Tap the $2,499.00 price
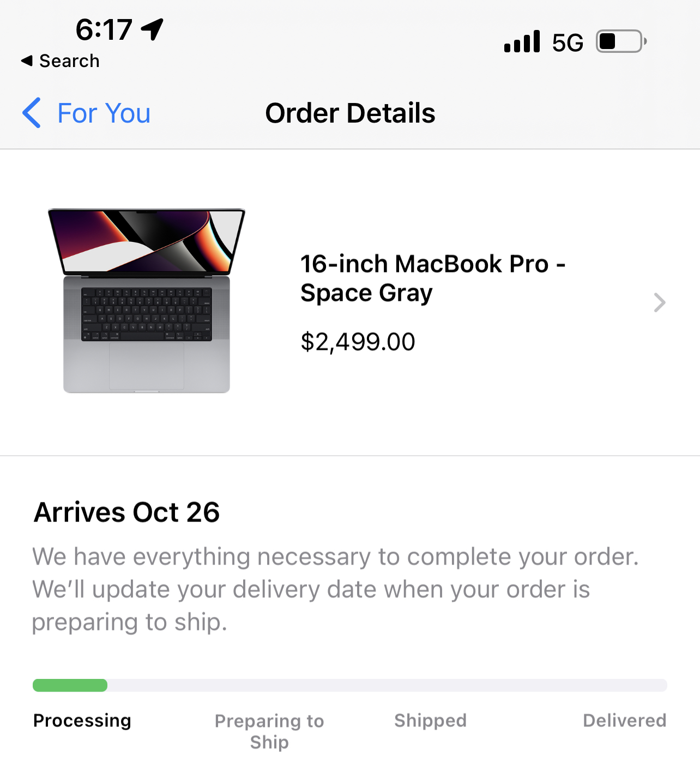The image size is (700, 771). point(358,342)
